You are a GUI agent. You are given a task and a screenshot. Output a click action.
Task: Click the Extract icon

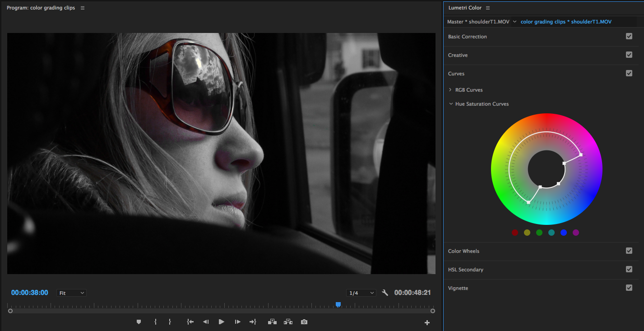288,322
